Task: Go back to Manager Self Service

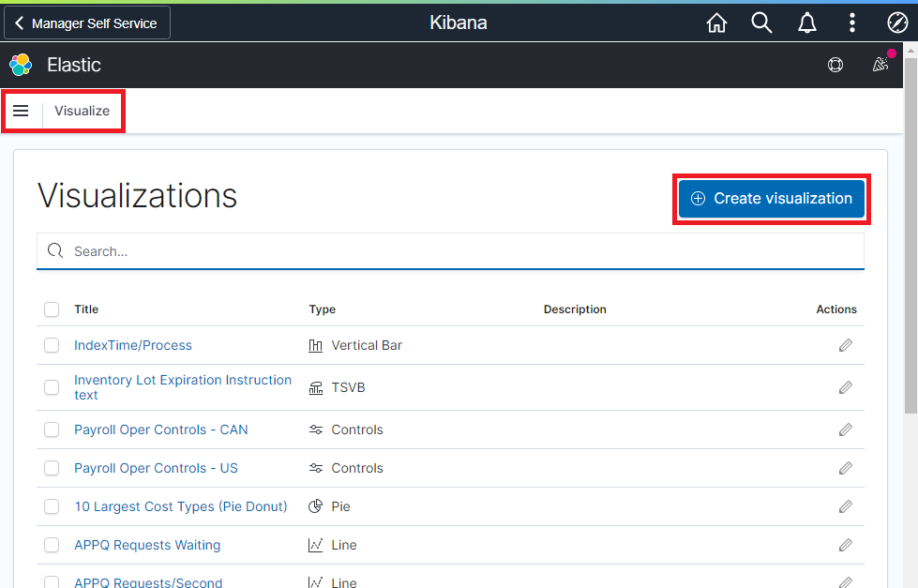Action: (87, 23)
